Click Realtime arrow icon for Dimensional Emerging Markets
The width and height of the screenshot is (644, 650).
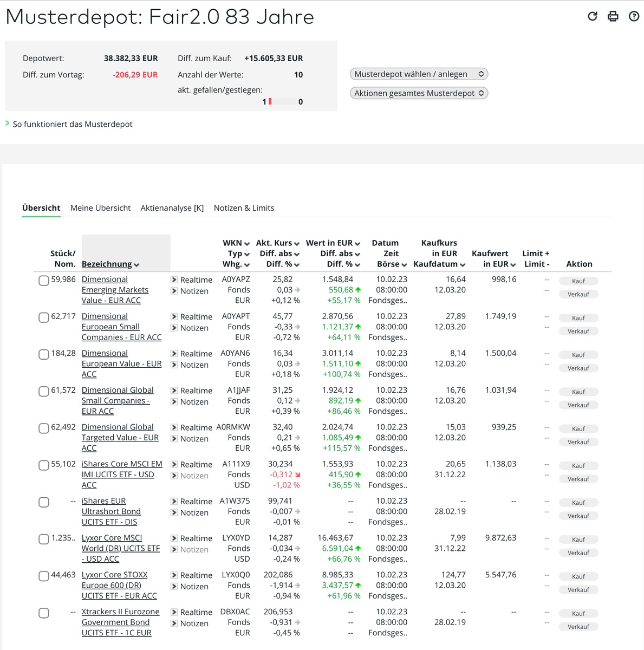click(x=174, y=280)
